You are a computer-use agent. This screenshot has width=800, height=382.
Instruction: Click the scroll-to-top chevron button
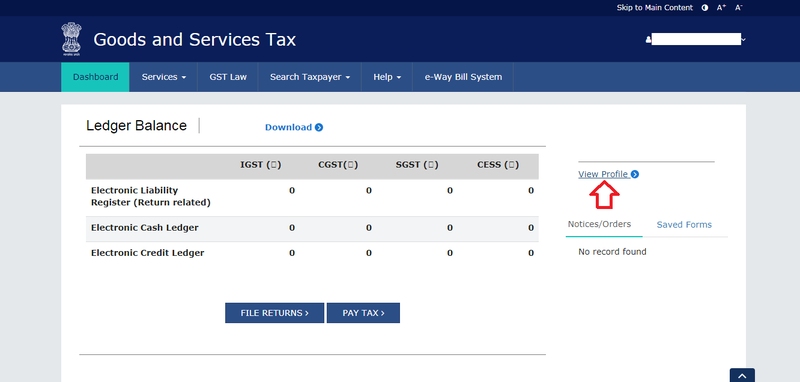pos(742,375)
